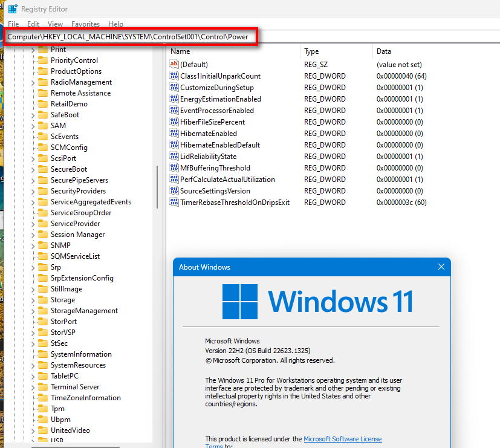The image size is (500, 448).
Task: Click the HibernateEnabled DWORD icon
Action: (x=174, y=133)
